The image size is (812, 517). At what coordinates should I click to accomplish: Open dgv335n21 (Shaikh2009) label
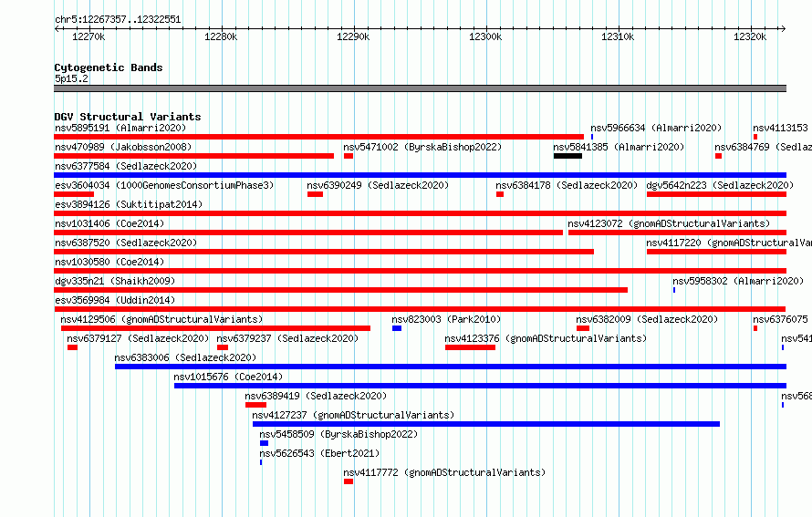tap(115, 281)
